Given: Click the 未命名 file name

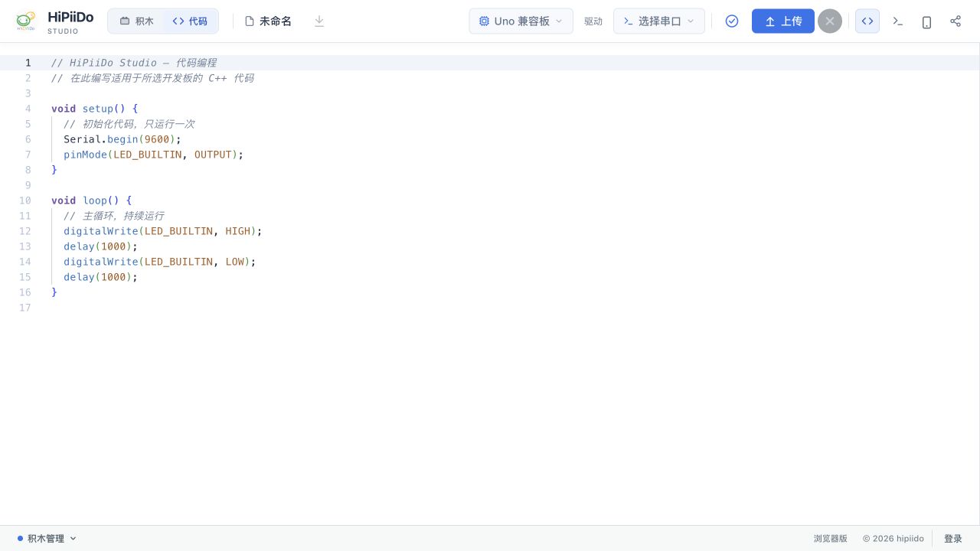Looking at the screenshot, I should click(276, 21).
